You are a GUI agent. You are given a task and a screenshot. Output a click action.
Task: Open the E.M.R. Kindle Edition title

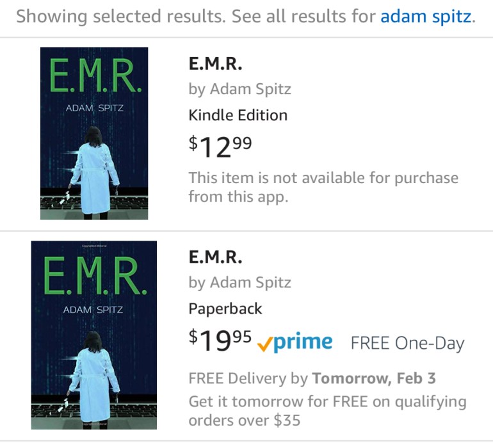tap(215, 64)
